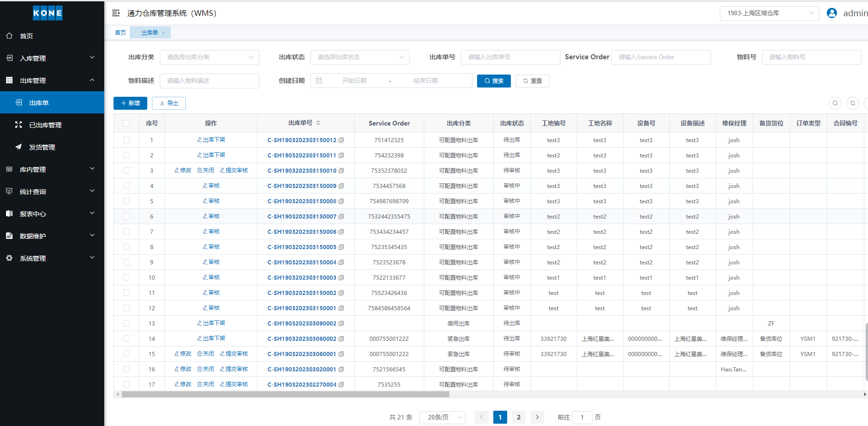
Task: Expand the 统计查询 menu chevron
Action: click(92, 191)
